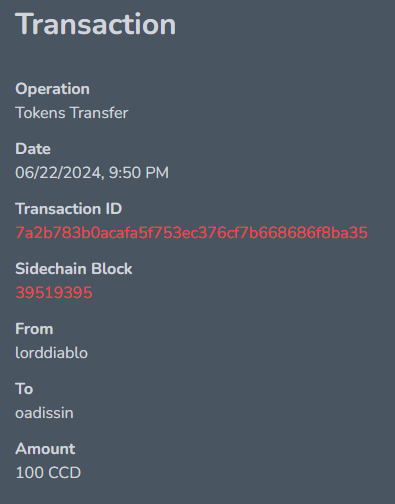
Task: Select the Operation label
Action: click(x=52, y=89)
